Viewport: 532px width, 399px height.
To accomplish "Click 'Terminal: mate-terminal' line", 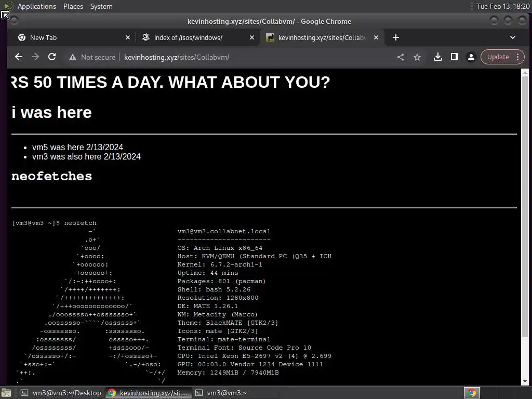I will point(224,339).
